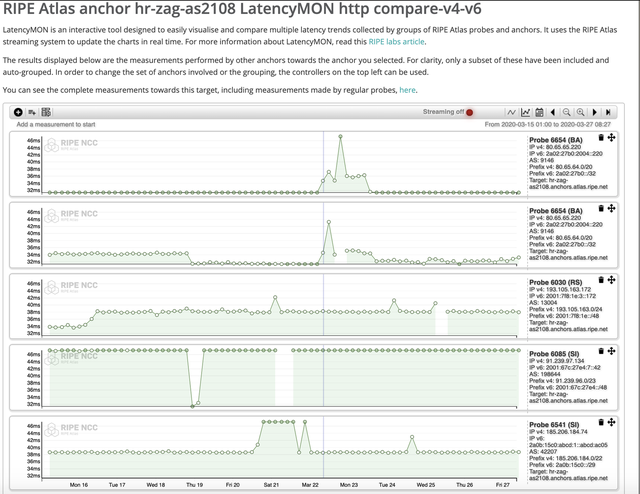Zoom out the time range
Viewport: 640px width, 494px height.
pyautogui.click(x=567, y=112)
